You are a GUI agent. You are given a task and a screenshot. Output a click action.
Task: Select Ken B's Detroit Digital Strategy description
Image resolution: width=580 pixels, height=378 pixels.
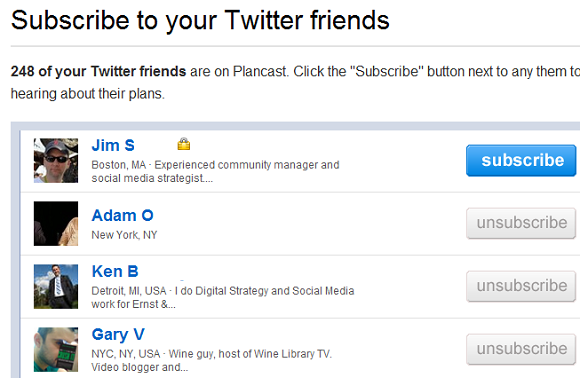point(223,297)
